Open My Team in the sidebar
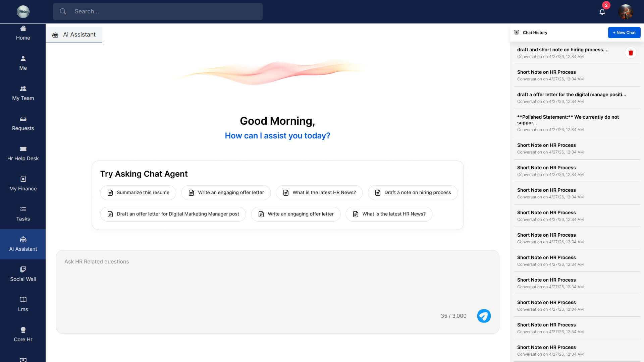This screenshot has width=644, height=362. coord(23,94)
